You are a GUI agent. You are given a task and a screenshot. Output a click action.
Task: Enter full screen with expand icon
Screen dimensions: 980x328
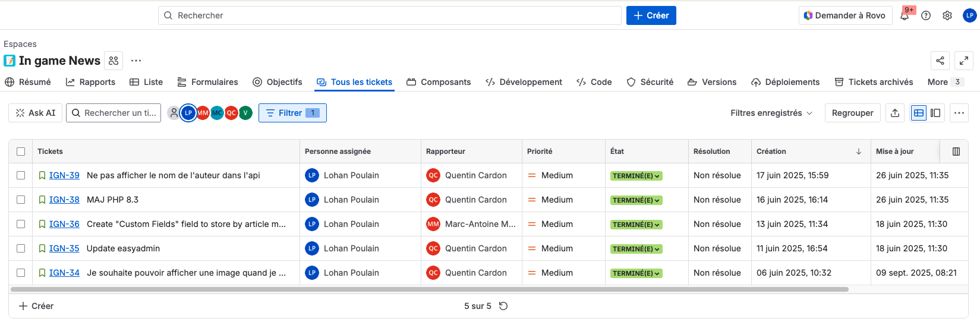coord(964,61)
